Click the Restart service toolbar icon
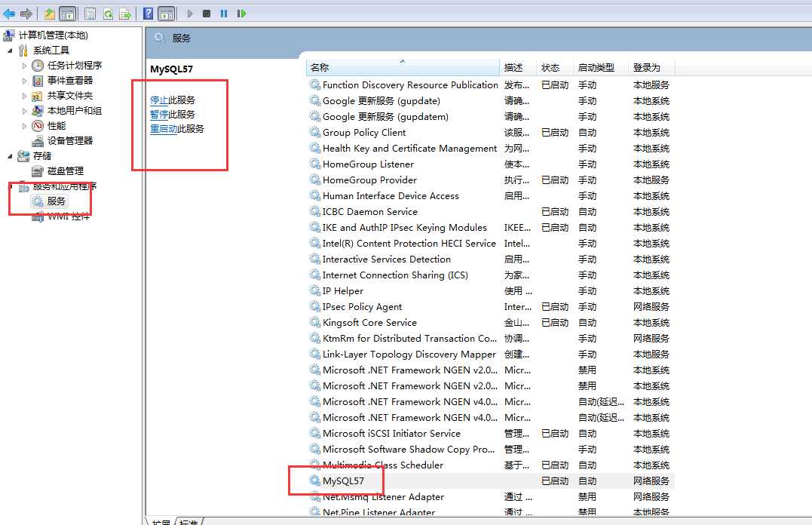This screenshot has width=812, height=525. tap(241, 14)
